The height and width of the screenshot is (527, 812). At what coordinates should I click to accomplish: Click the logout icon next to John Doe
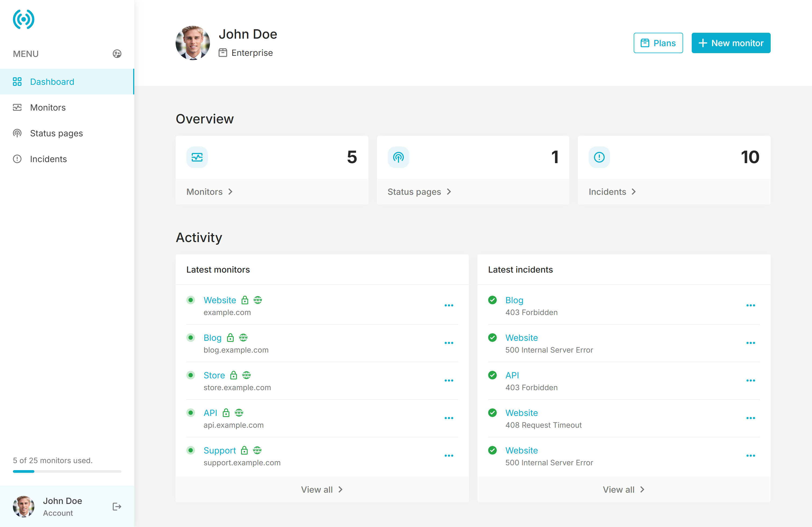(x=117, y=507)
